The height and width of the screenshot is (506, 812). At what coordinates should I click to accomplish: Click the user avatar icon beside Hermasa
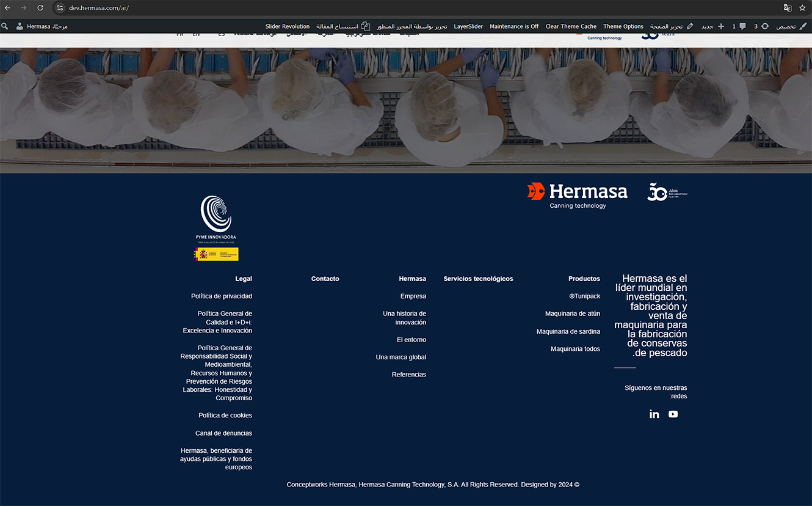pos(20,26)
